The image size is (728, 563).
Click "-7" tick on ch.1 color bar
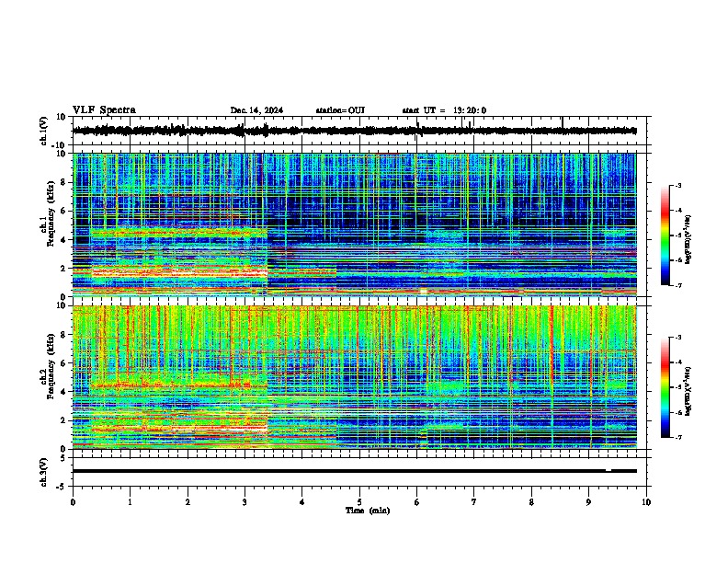[677, 285]
